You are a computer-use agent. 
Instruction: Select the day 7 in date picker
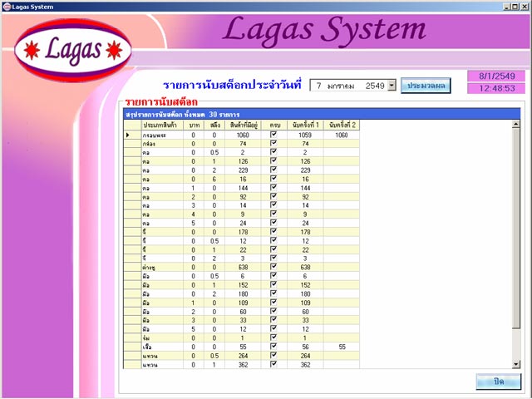pos(318,86)
